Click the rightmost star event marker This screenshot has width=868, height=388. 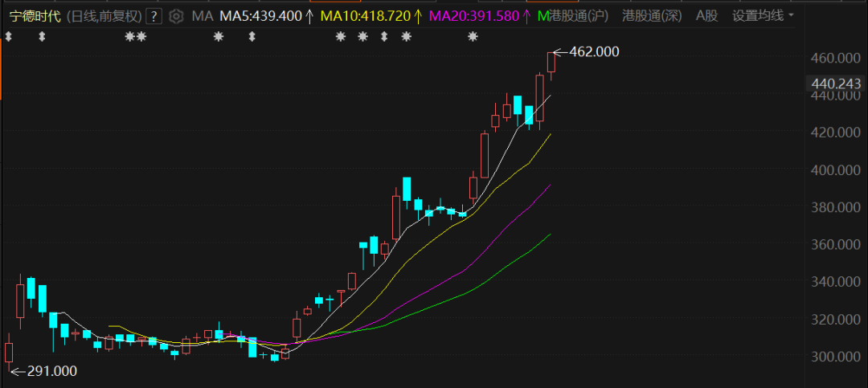[473, 36]
